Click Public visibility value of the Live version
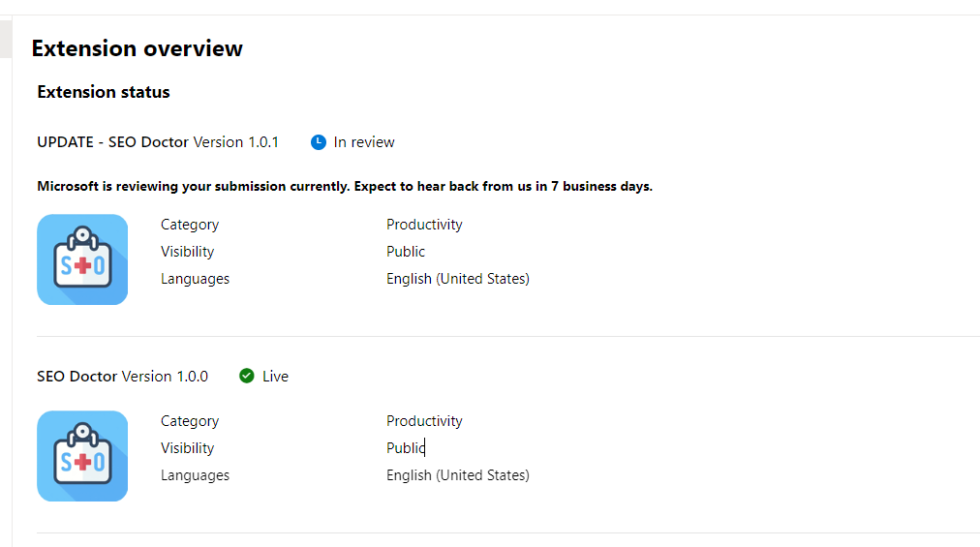 pyautogui.click(x=406, y=448)
